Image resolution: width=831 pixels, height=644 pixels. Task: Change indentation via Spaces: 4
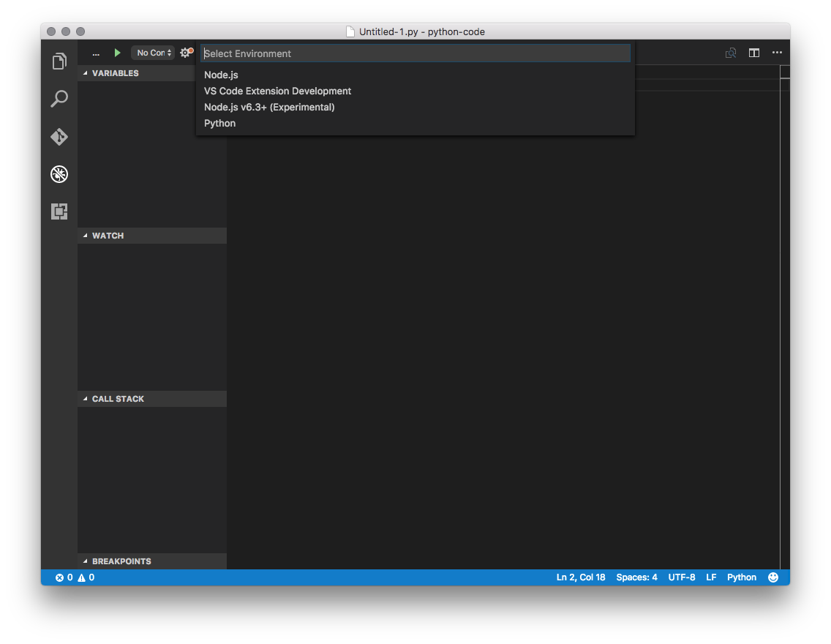coord(636,577)
